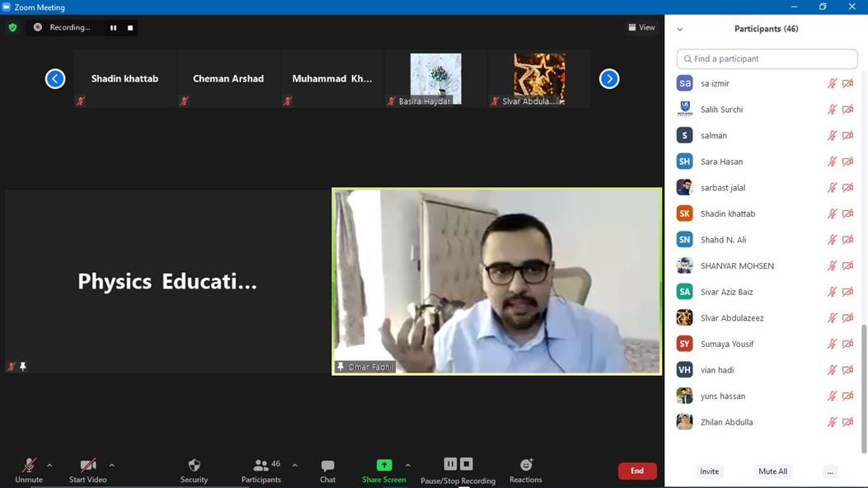The width and height of the screenshot is (868, 488).
Task: Click the Mute All button
Action: [772, 472]
